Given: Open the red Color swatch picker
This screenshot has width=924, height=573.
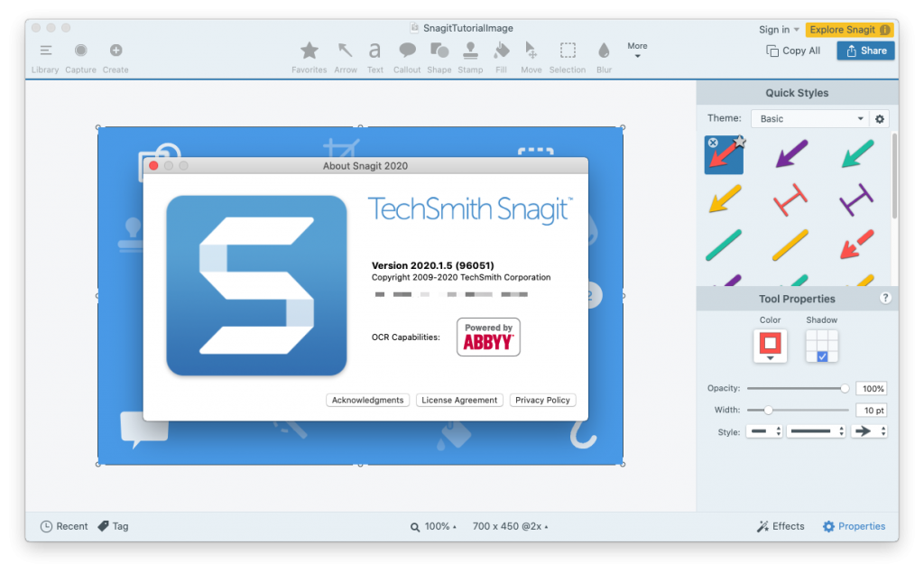Looking at the screenshot, I should (x=771, y=346).
